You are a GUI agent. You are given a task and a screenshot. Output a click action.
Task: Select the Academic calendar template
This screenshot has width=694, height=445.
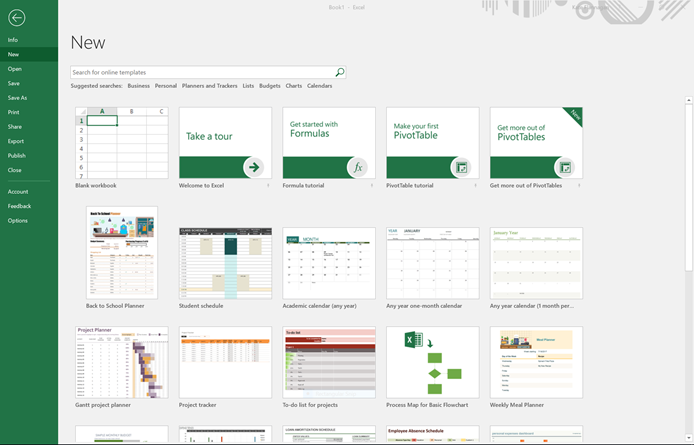tap(329, 263)
